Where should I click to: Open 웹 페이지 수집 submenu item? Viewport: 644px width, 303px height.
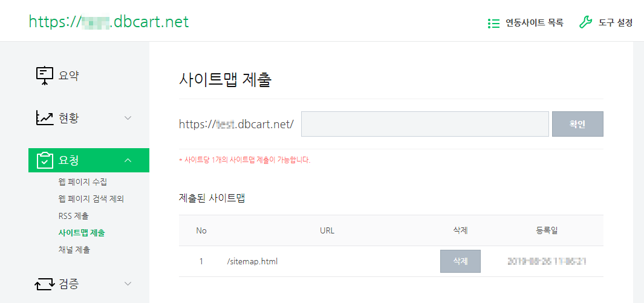[x=83, y=181]
